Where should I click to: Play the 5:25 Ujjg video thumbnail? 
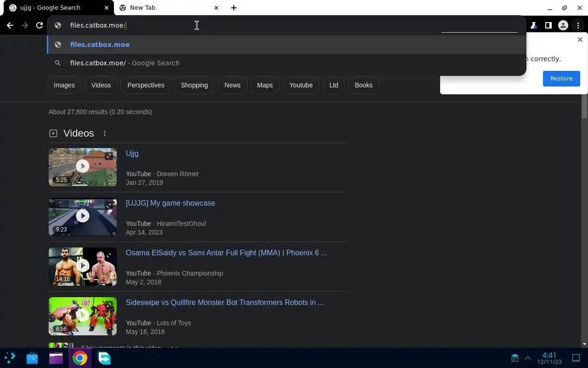click(83, 167)
